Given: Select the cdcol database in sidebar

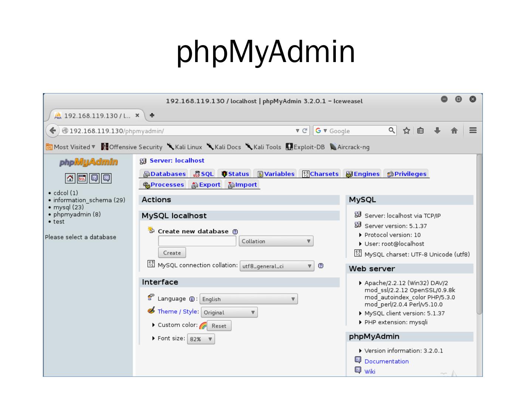Looking at the screenshot, I should 66,193.
